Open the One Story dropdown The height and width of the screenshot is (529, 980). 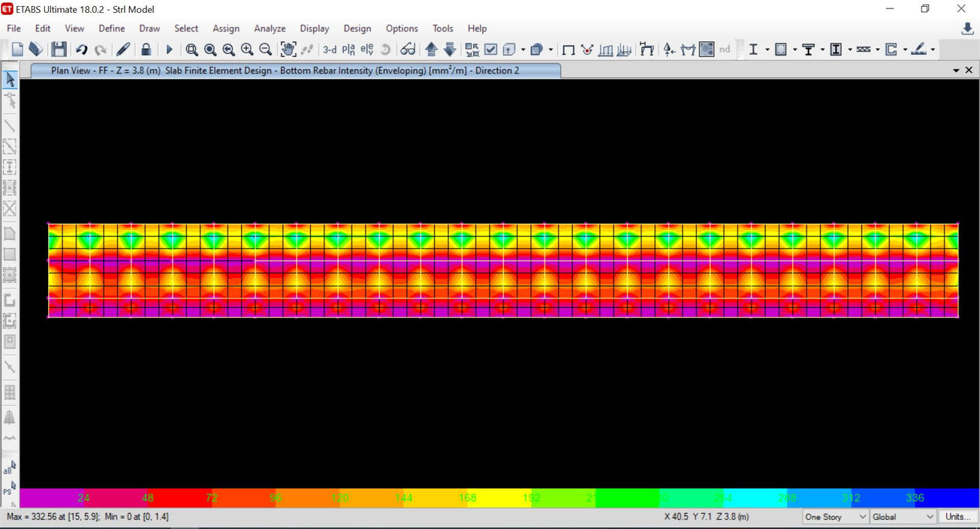pos(834,517)
